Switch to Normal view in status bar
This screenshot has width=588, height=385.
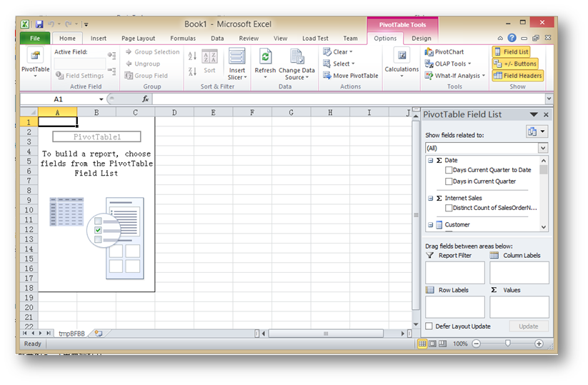click(x=422, y=344)
